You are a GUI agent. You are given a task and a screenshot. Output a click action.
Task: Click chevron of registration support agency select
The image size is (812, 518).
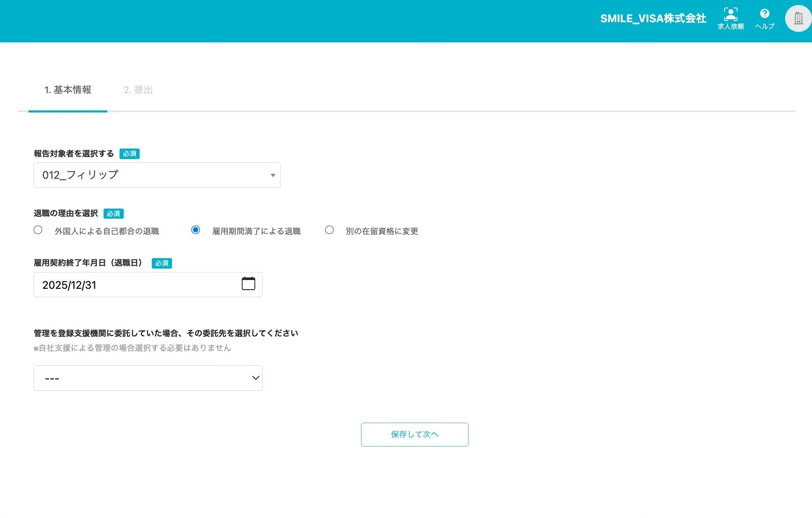pos(255,378)
